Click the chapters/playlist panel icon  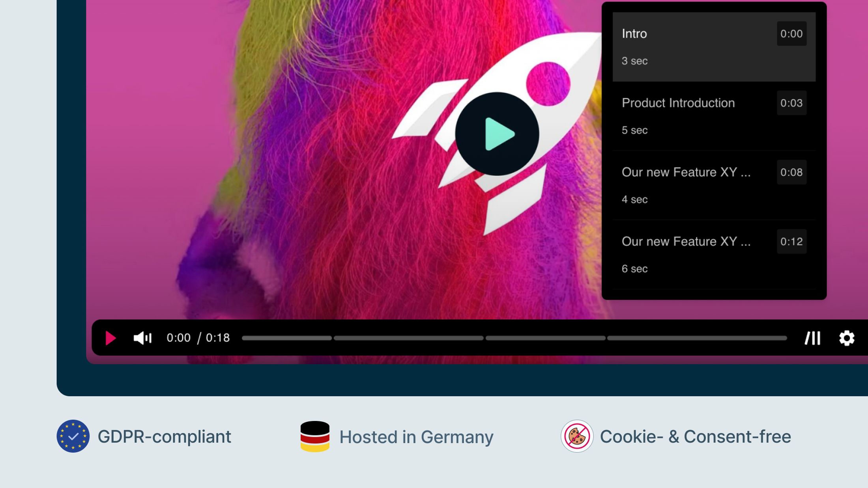tap(812, 339)
